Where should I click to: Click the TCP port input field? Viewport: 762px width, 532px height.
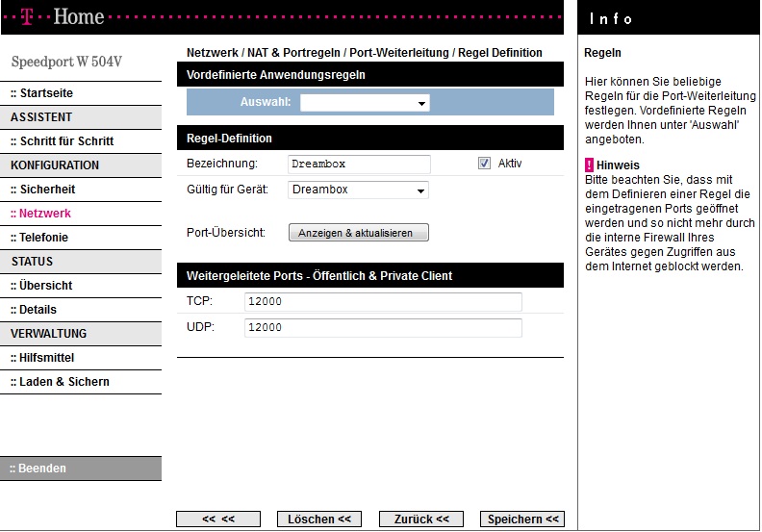(x=382, y=302)
